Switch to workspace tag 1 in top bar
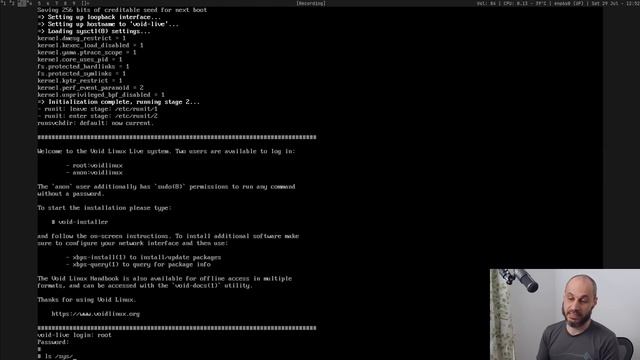This screenshot has height=360, width=640. [x=3, y=3]
